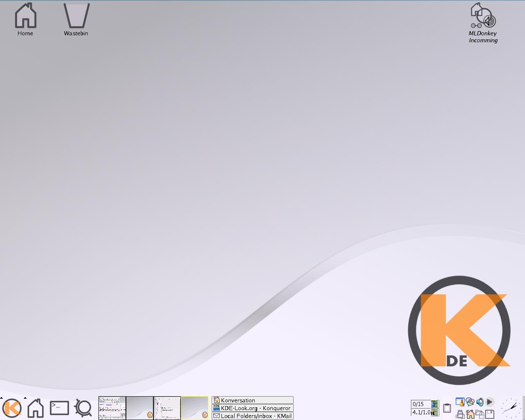This screenshot has width=525, height=420.
Task: Launch the home folder from panel
Action: 36,408
